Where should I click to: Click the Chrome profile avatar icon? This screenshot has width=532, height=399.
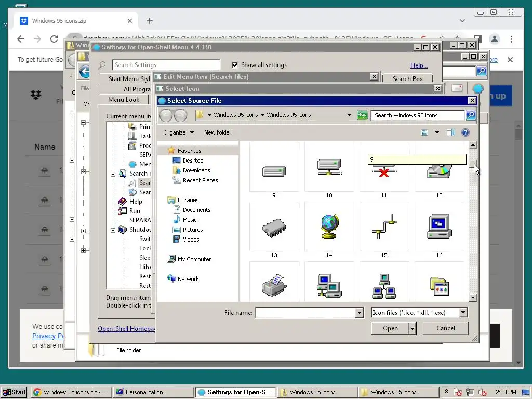coord(495,39)
